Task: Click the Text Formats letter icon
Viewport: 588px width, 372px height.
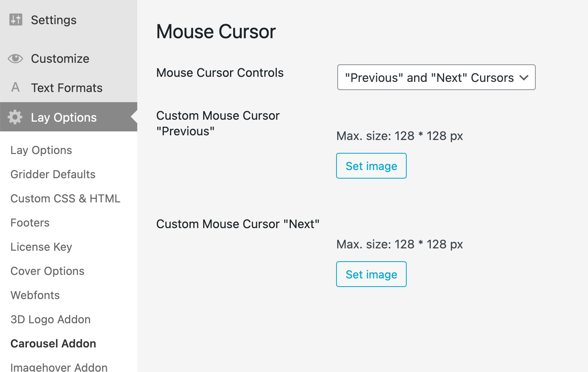Action: click(16, 87)
